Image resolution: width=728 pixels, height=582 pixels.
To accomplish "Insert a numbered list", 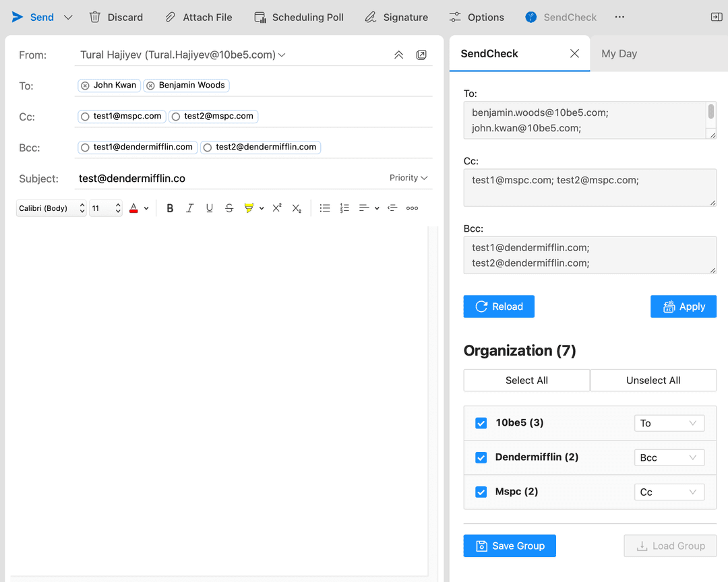I will click(344, 208).
